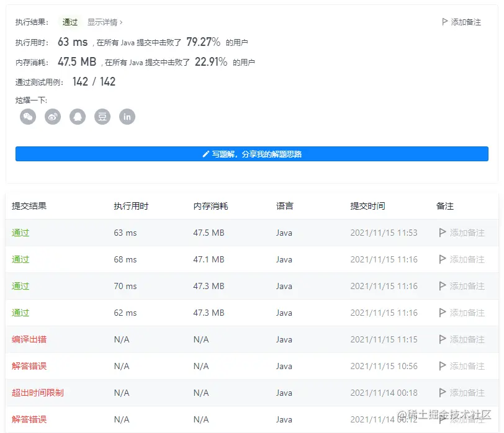504x433 pixels.
Task: Click 内存消耗 column header
Action: pos(210,206)
